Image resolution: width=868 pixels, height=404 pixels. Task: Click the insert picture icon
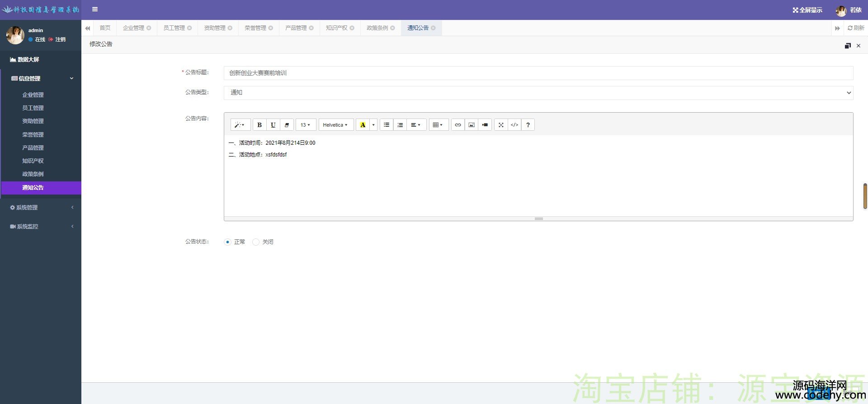[x=472, y=125]
